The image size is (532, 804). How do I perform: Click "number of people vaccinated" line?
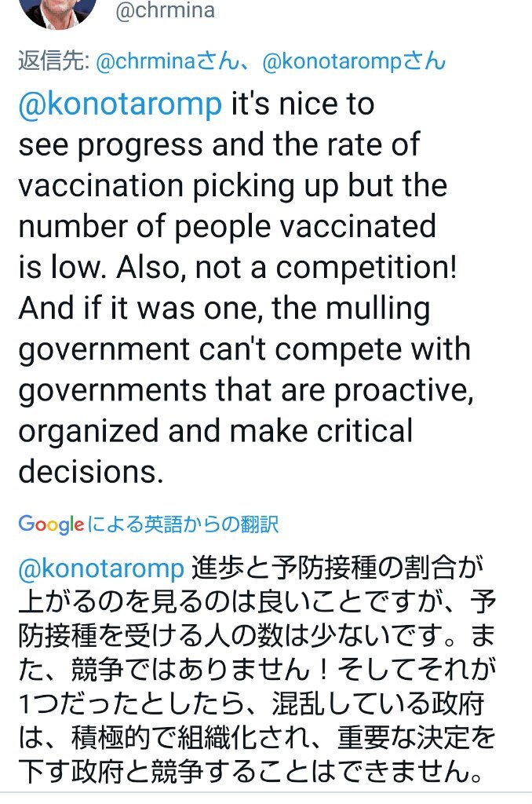tap(227, 226)
